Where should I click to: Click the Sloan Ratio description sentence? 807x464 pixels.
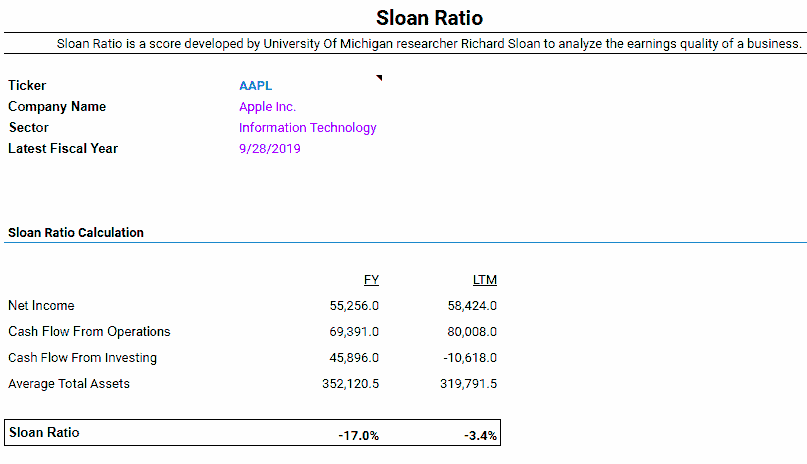pyautogui.click(x=429, y=44)
